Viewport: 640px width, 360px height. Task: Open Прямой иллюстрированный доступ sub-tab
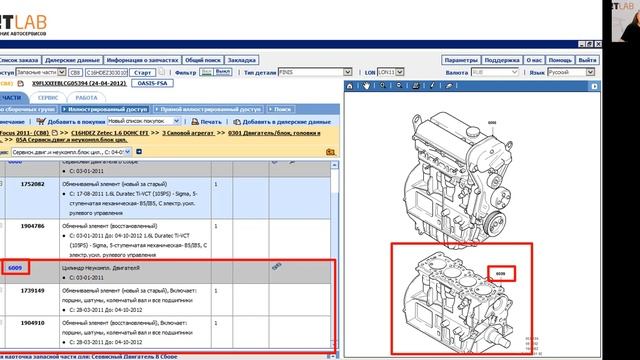pos(208,109)
